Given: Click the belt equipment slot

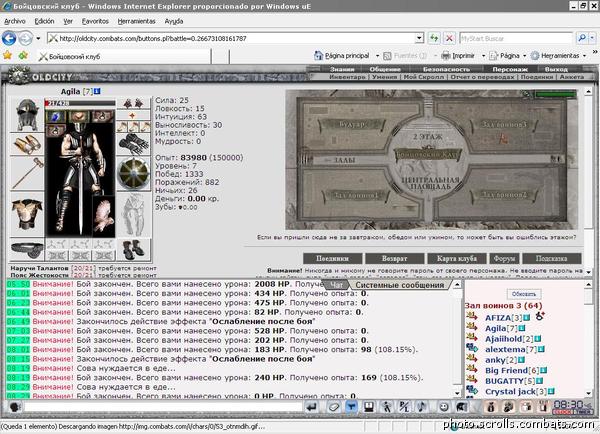Looking at the screenshot, I should click(27, 249).
